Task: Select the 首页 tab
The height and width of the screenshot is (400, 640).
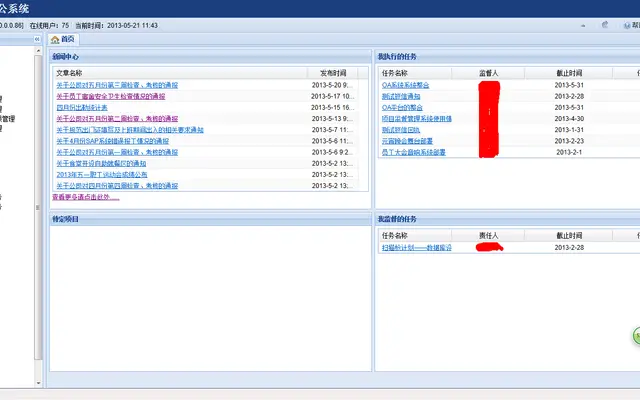Action: (x=63, y=39)
